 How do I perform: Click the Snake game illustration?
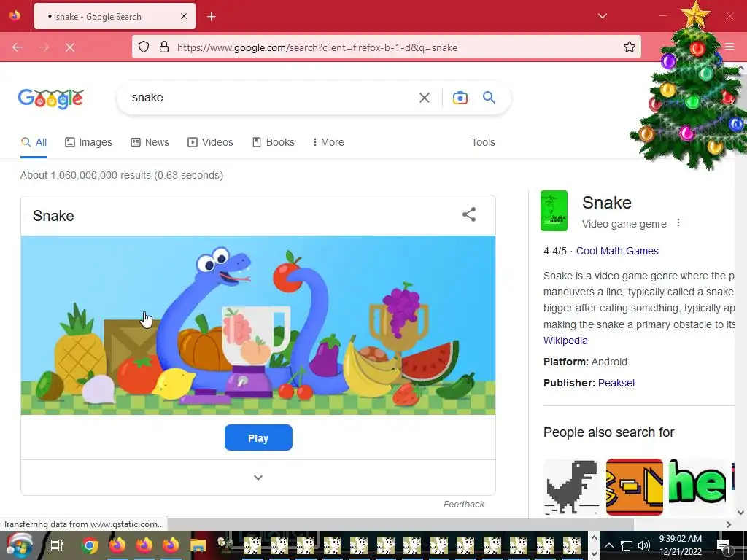click(258, 325)
